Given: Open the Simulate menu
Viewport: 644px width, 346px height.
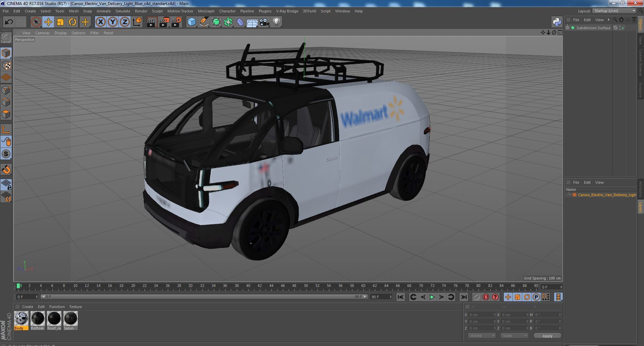Looking at the screenshot, I should (x=123, y=11).
